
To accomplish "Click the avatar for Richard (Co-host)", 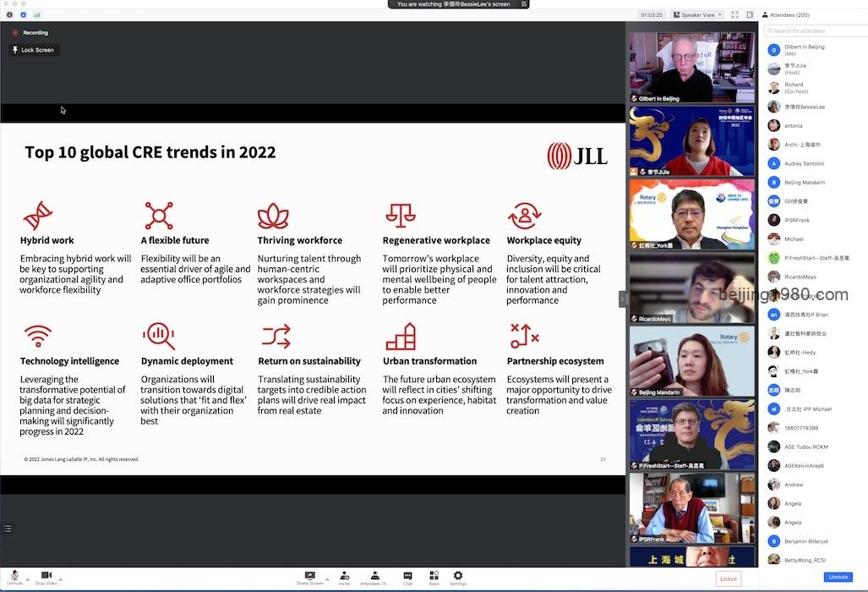I will coord(774,88).
